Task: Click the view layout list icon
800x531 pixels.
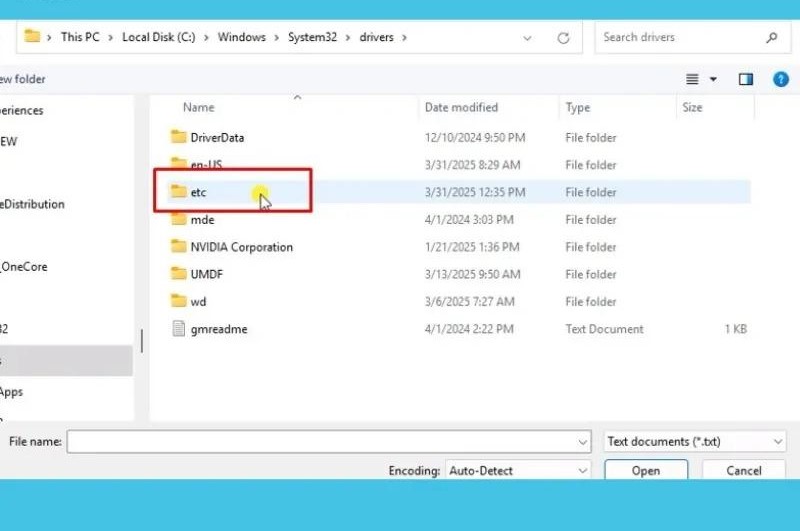Action: click(x=692, y=79)
